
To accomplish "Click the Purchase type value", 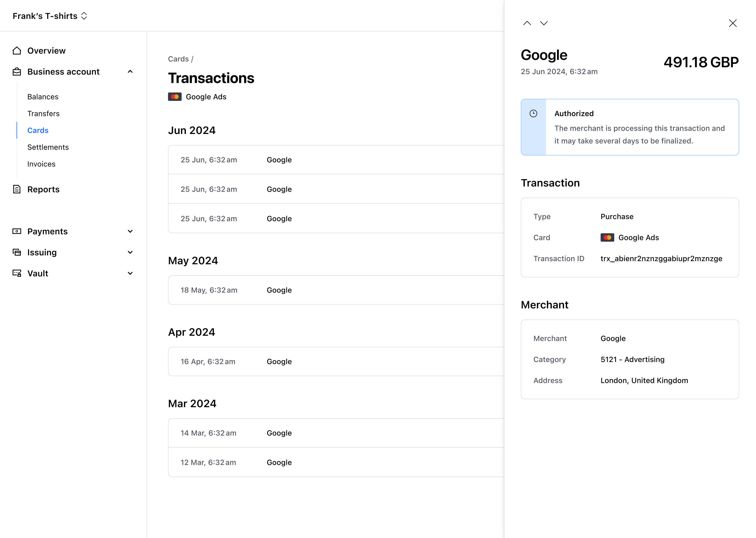I will coord(617,216).
